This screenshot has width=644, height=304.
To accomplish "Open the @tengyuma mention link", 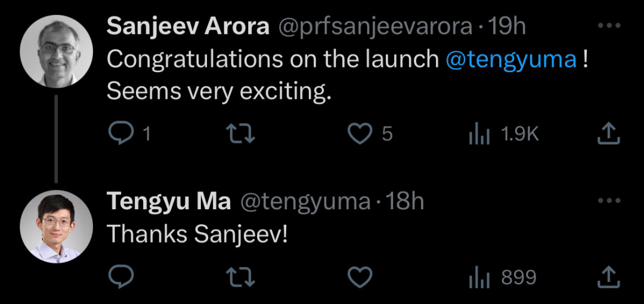I will (512, 60).
